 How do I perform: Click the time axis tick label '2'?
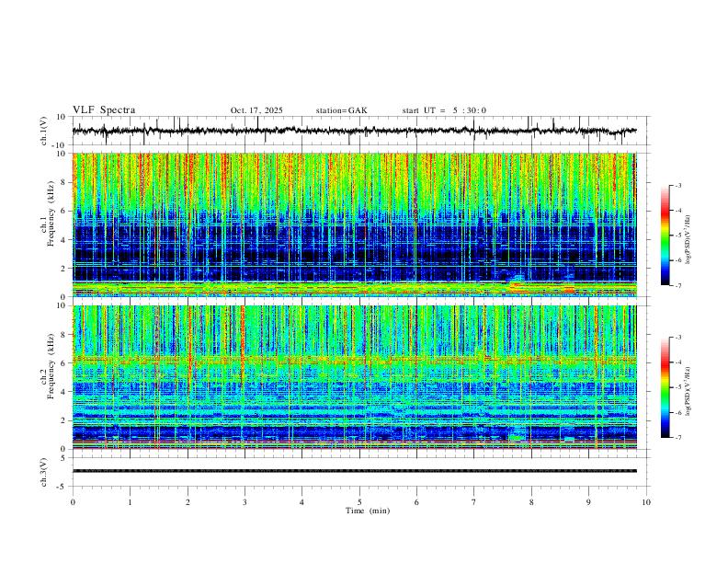(x=188, y=502)
